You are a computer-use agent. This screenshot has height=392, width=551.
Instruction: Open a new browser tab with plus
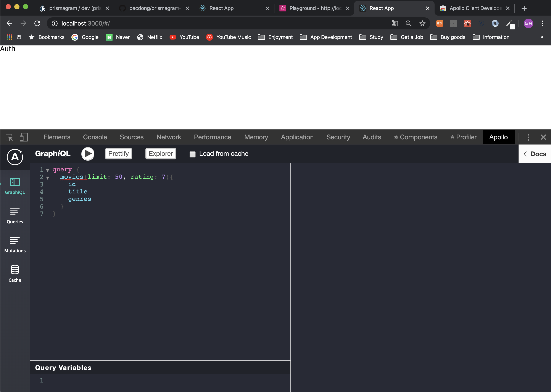524,8
